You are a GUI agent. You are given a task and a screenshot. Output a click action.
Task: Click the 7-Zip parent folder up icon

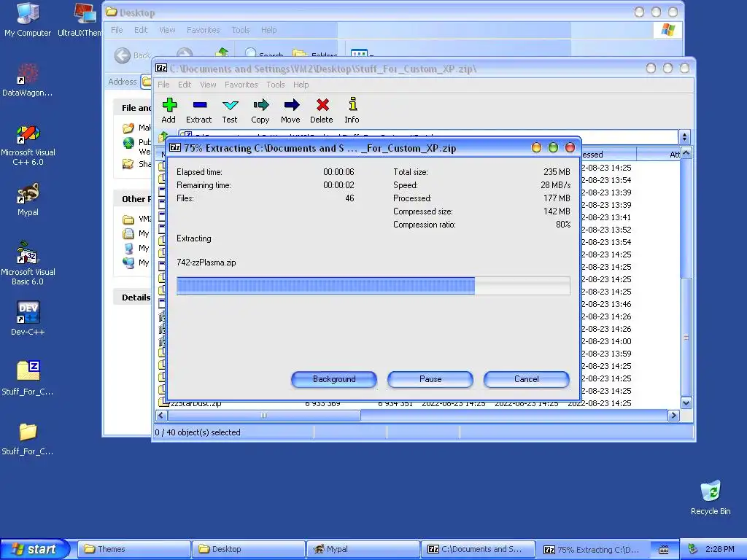(164, 136)
